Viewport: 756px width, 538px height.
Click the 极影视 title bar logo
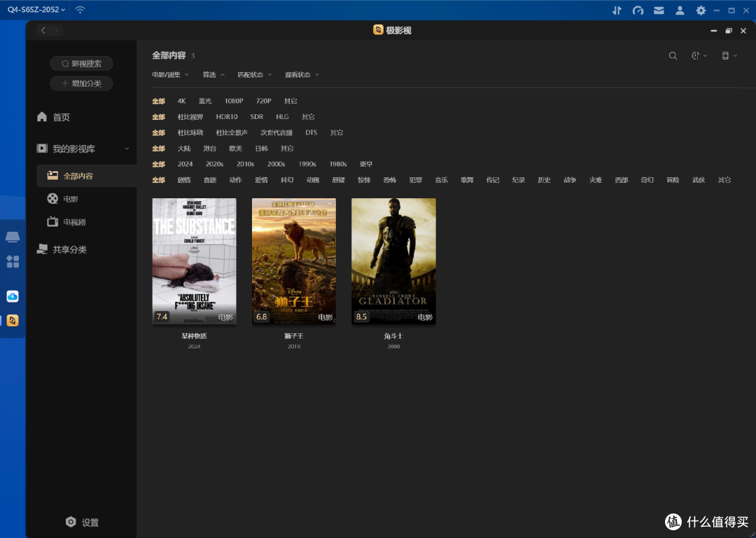click(379, 30)
